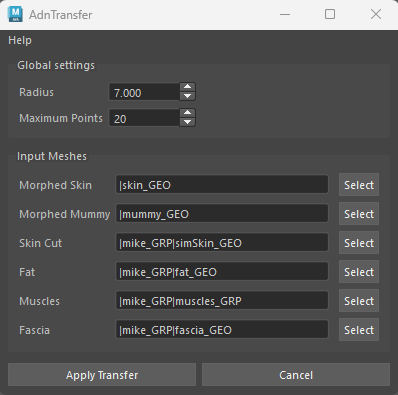Image resolution: width=398 pixels, height=395 pixels.
Task: Click the Muscles mesh field
Action: coord(222,300)
